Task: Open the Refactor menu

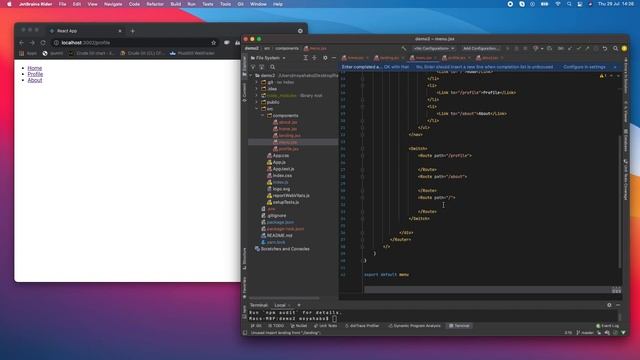Action: tap(155, 4)
